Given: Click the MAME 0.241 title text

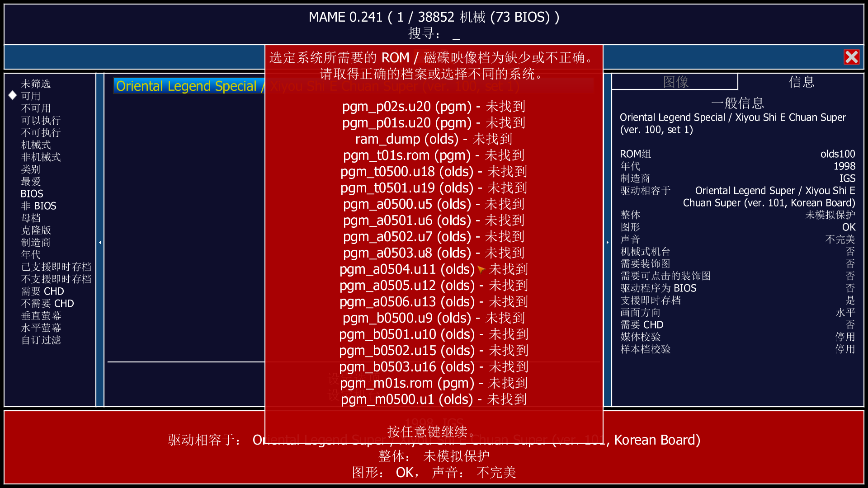Looking at the screenshot, I should pyautogui.click(x=434, y=17).
